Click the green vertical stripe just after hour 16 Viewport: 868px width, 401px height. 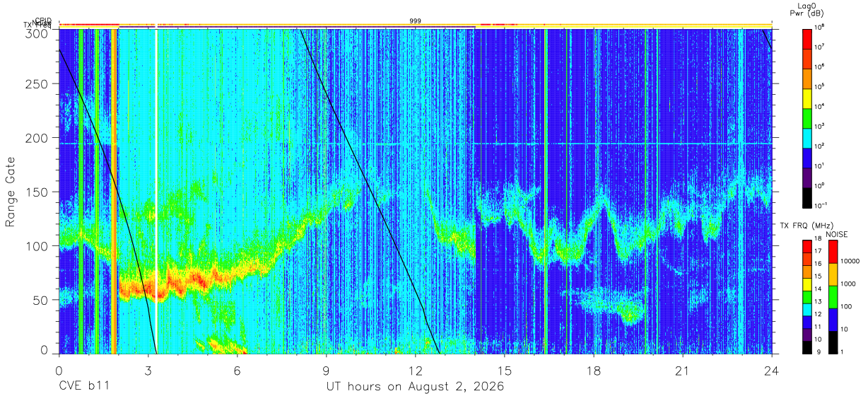(546, 191)
